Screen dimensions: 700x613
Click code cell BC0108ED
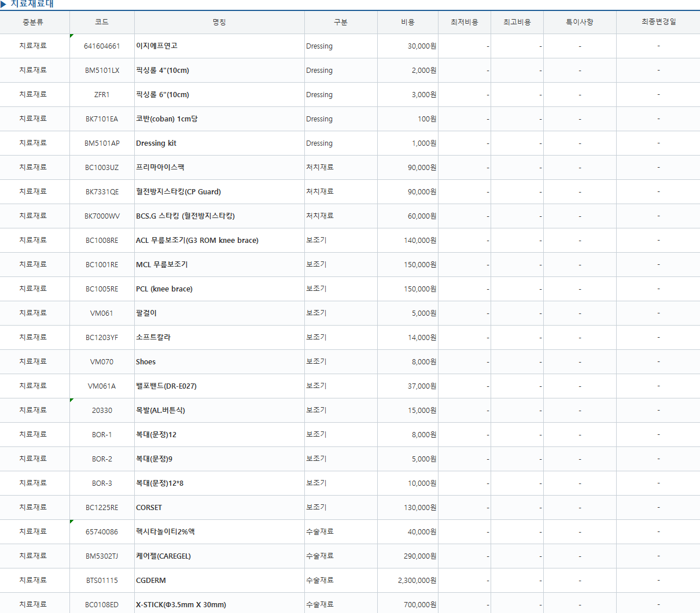[x=102, y=603]
